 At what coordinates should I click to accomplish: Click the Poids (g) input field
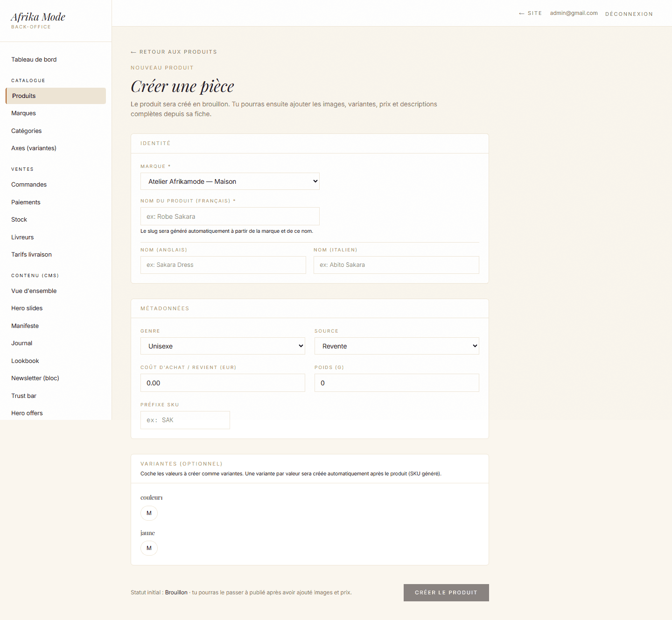click(397, 383)
